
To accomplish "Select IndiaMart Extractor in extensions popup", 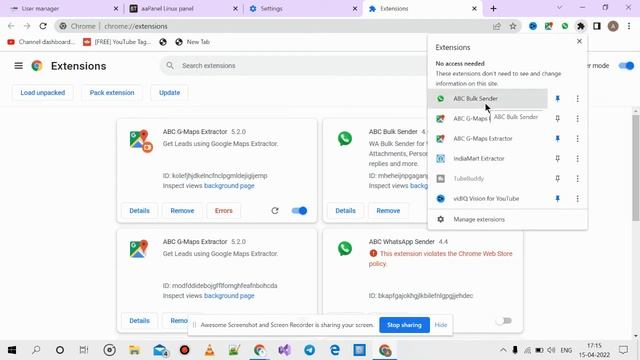I will tap(487, 158).
